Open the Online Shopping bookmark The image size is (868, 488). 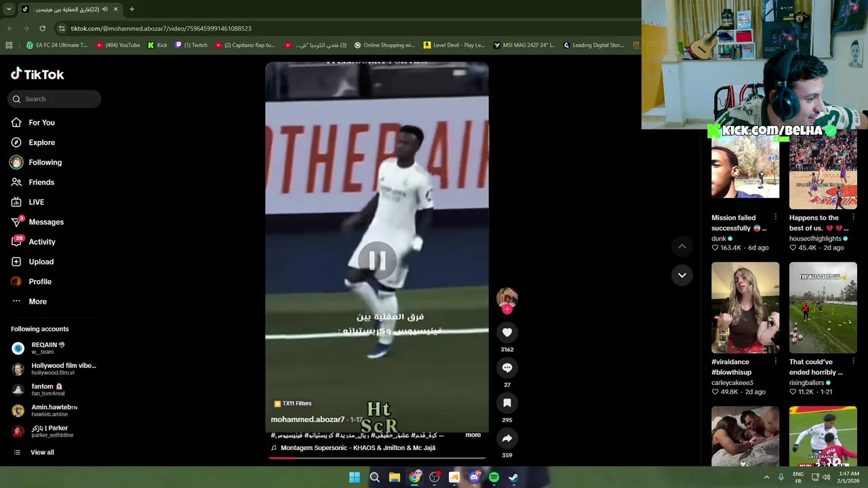384,45
